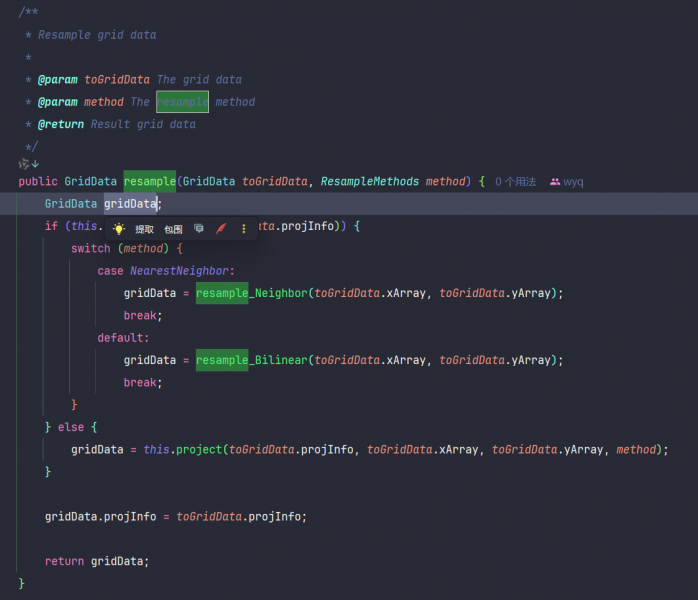Open the three-dot more options menu
698x600 pixels.
coord(243,229)
